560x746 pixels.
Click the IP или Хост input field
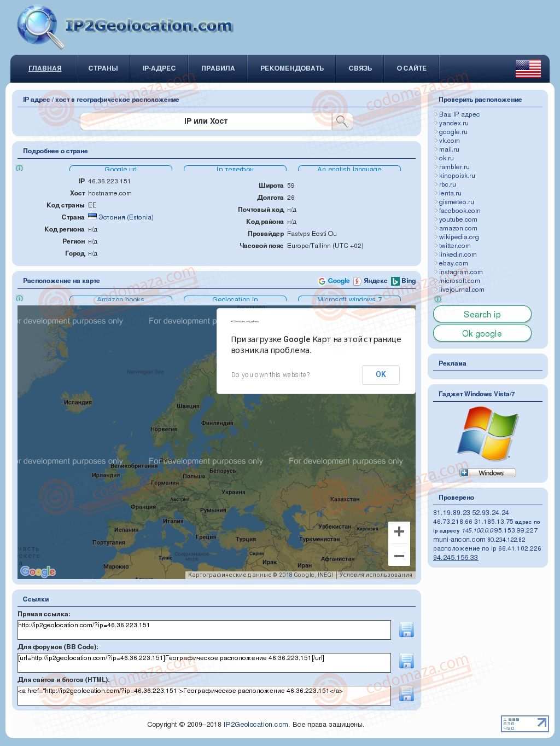point(206,122)
